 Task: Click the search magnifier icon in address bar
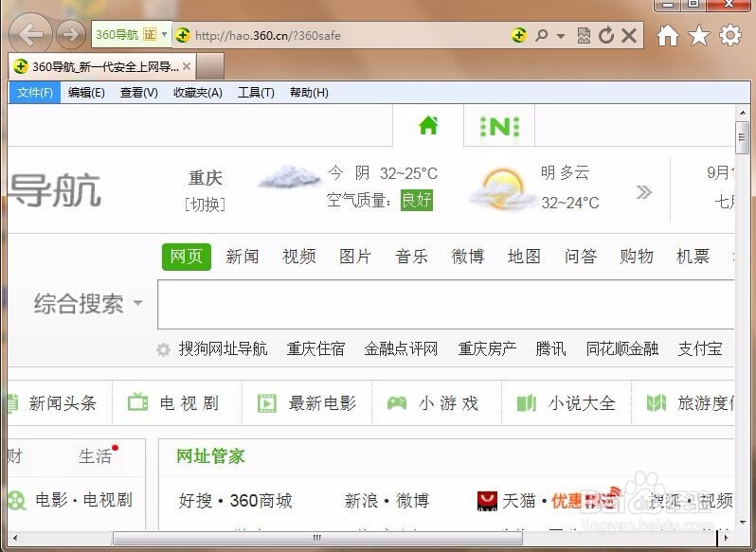(542, 35)
